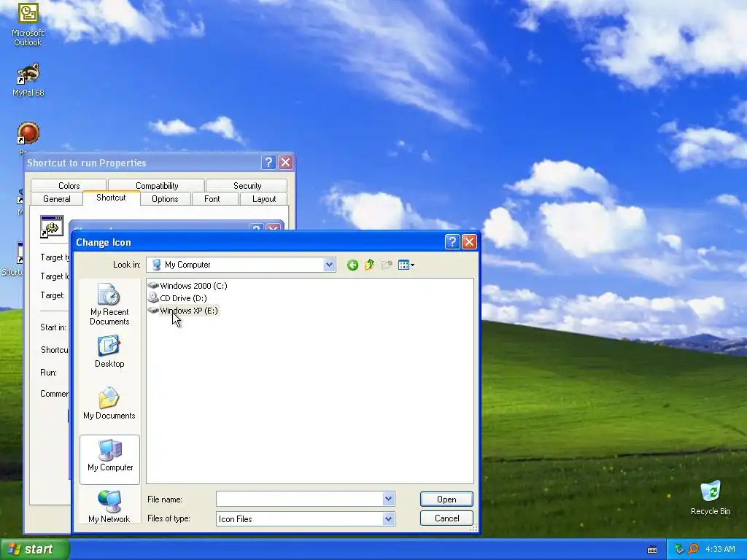This screenshot has width=747, height=560.
Task: Open the General tab
Action: [57, 198]
